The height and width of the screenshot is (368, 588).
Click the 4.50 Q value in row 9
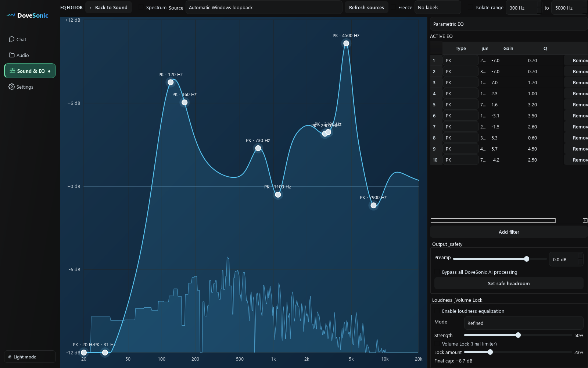(533, 149)
